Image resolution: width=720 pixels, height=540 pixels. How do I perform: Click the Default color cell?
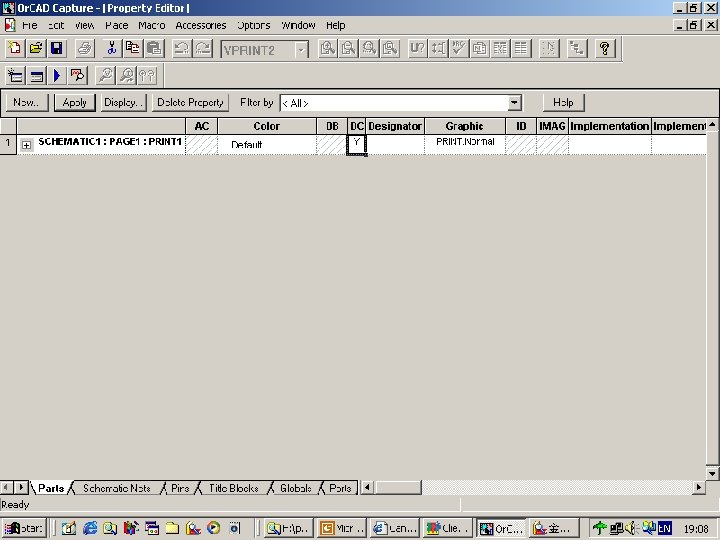tap(267, 145)
